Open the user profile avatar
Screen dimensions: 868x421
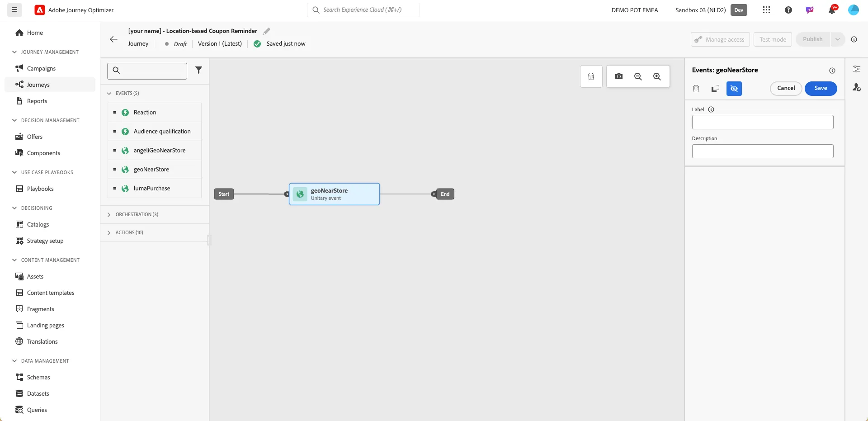[854, 10]
